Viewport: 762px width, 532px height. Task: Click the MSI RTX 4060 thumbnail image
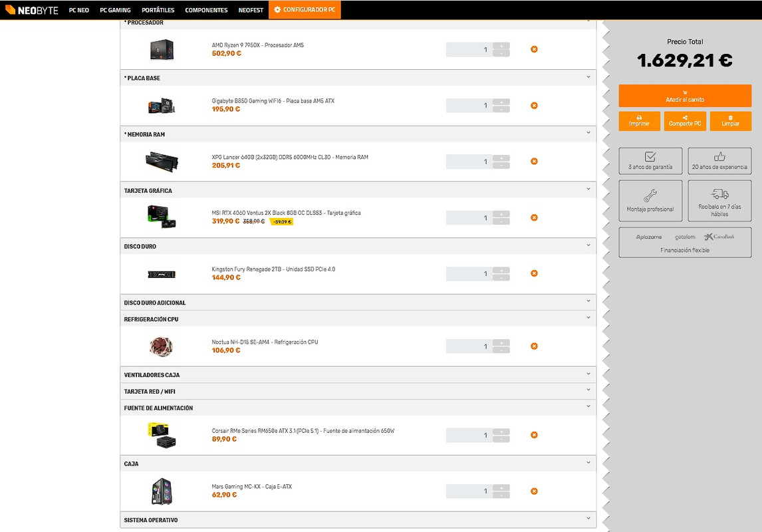click(x=162, y=217)
